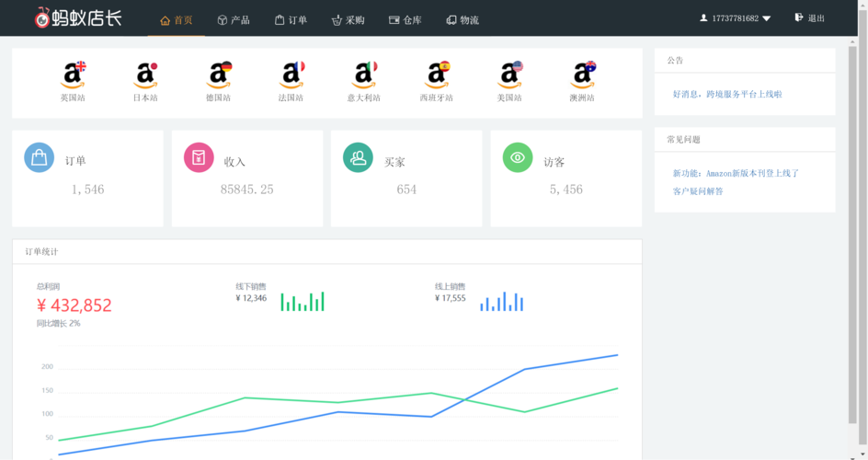
Task: Click the pink 收入 income icon
Action: click(199, 157)
